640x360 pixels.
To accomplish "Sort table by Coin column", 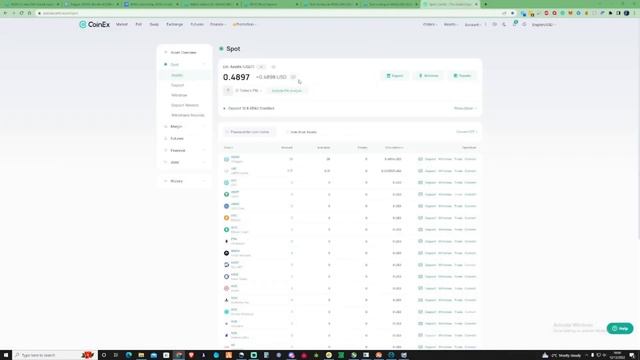I will pos(229,147).
